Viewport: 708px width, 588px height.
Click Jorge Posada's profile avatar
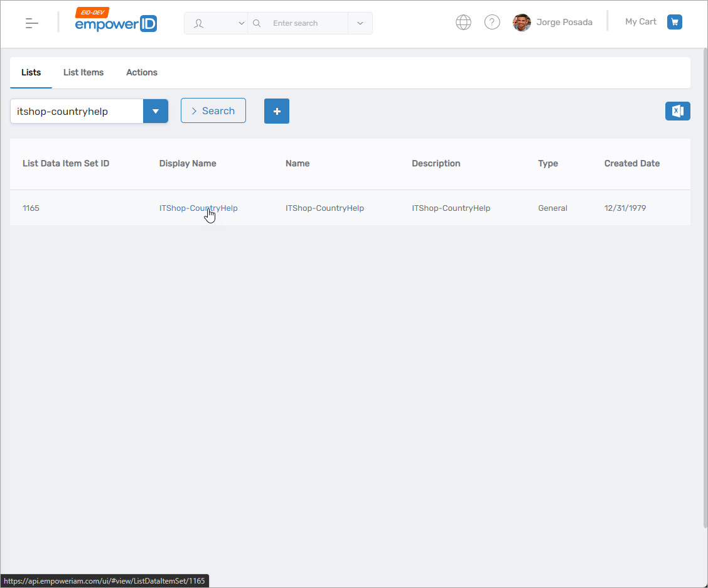(522, 22)
